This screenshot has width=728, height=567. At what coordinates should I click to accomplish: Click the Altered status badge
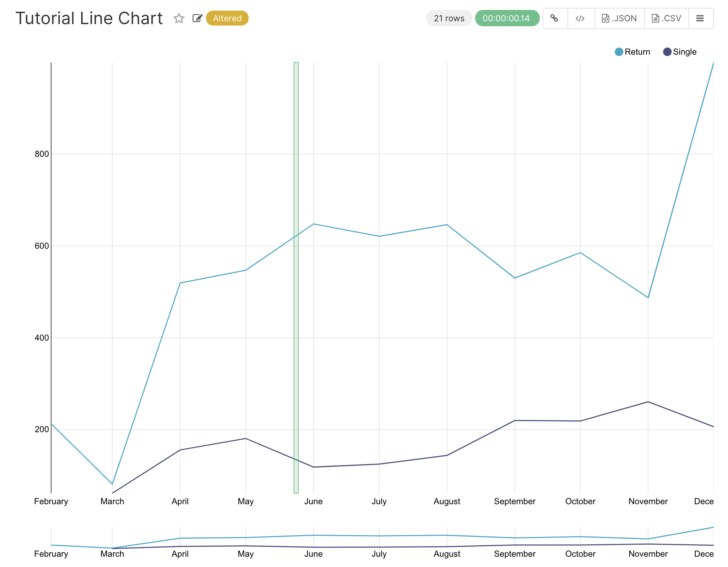point(227,18)
